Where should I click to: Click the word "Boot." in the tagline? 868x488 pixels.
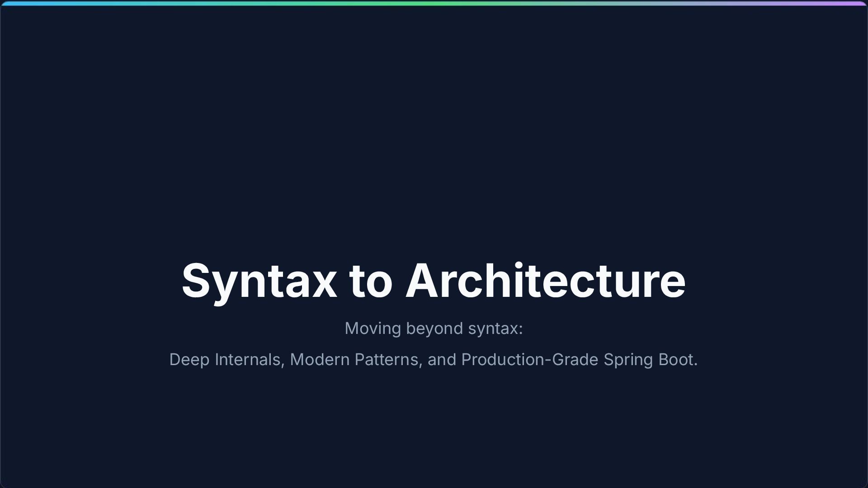678,360
